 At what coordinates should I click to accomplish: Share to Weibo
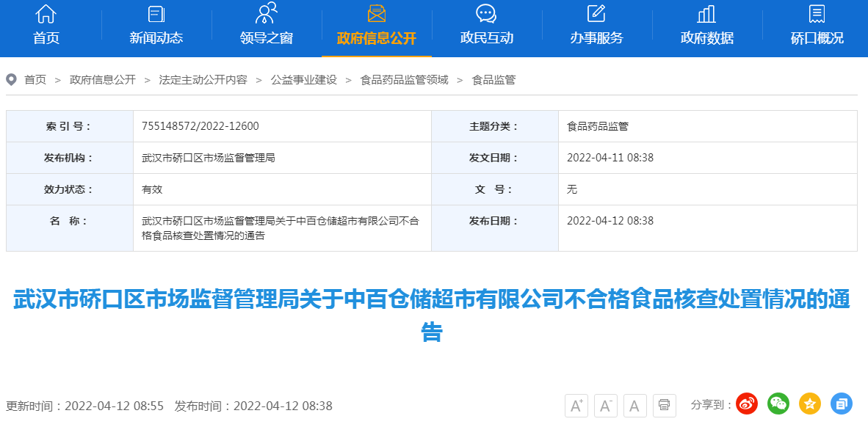point(747,404)
